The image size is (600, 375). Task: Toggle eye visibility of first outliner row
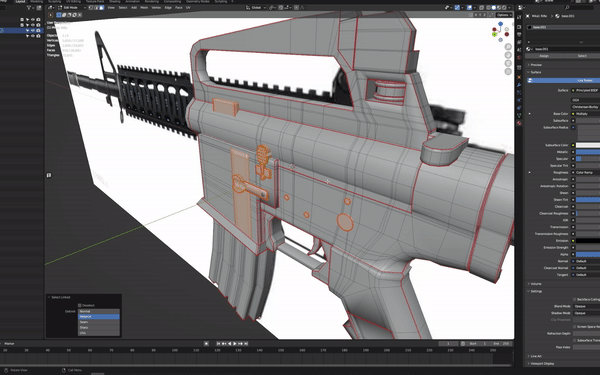coord(33,19)
